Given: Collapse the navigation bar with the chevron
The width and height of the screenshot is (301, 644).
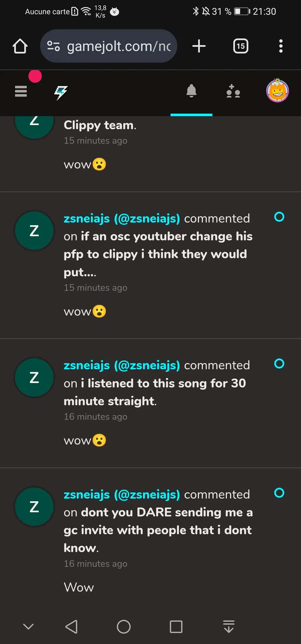Looking at the screenshot, I should [28, 627].
